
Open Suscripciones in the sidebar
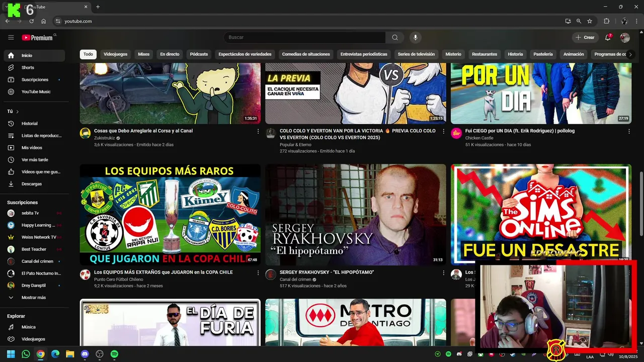34,79
